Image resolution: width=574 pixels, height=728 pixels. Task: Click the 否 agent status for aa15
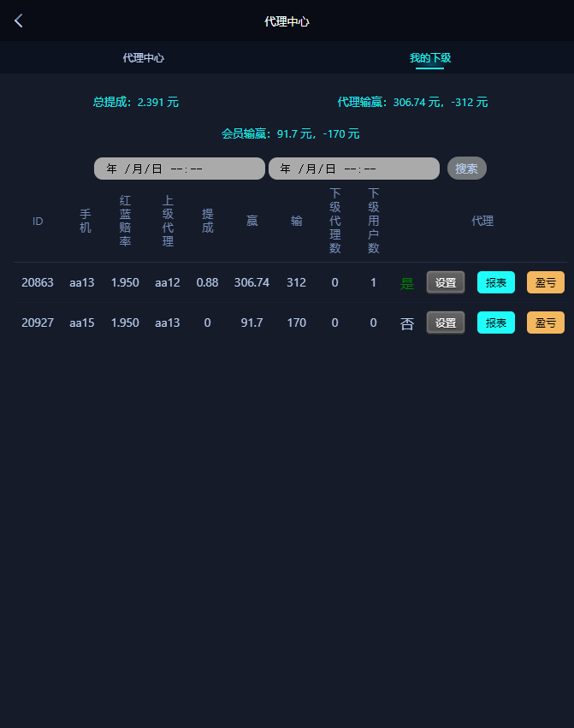click(x=407, y=323)
